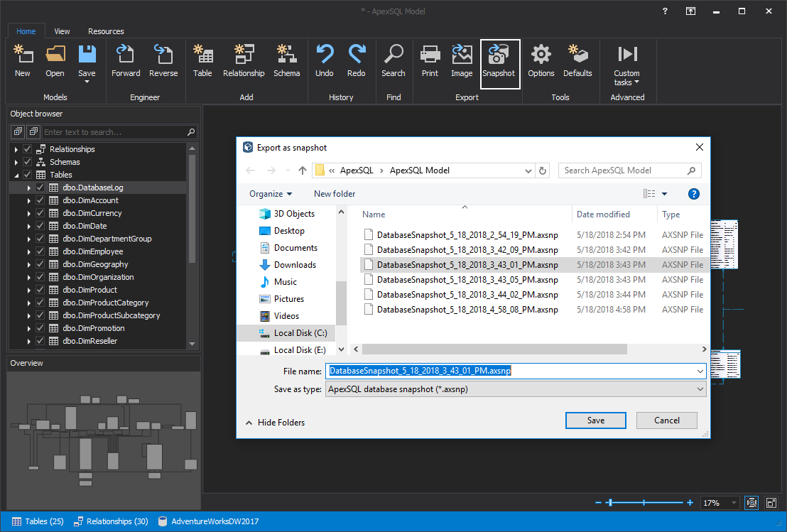
Task: Collapse the Tables tree node
Action: (16, 175)
